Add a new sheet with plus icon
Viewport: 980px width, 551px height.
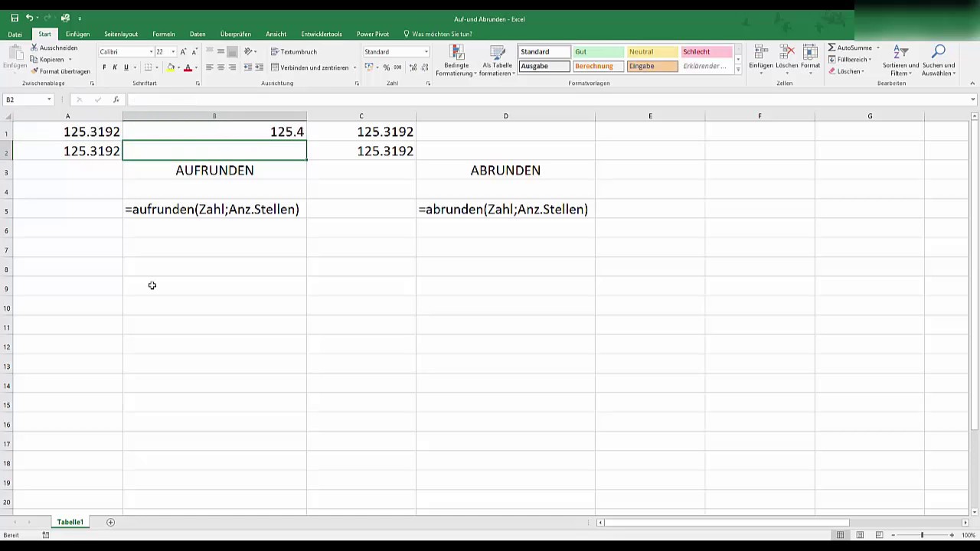[110, 522]
